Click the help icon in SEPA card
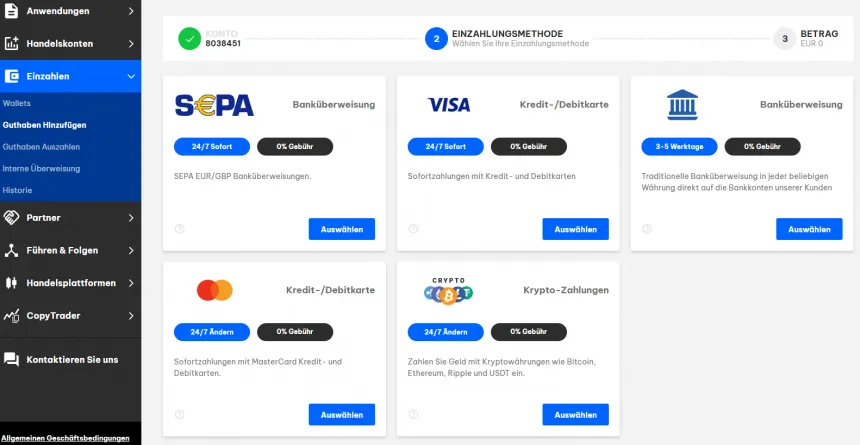The width and height of the screenshot is (860, 445). 179,229
